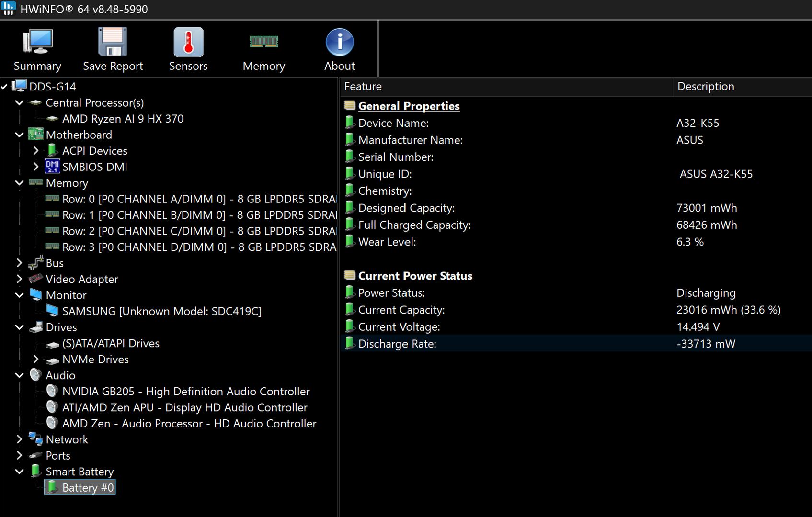The height and width of the screenshot is (517, 812).
Task: Expand the Video Adapter node
Action: point(19,279)
